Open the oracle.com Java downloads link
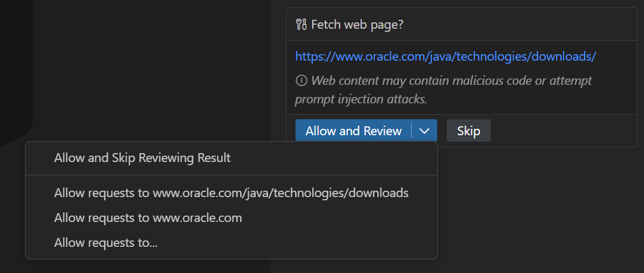Image resolution: width=644 pixels, height=273 pixels. pos(446,56)
